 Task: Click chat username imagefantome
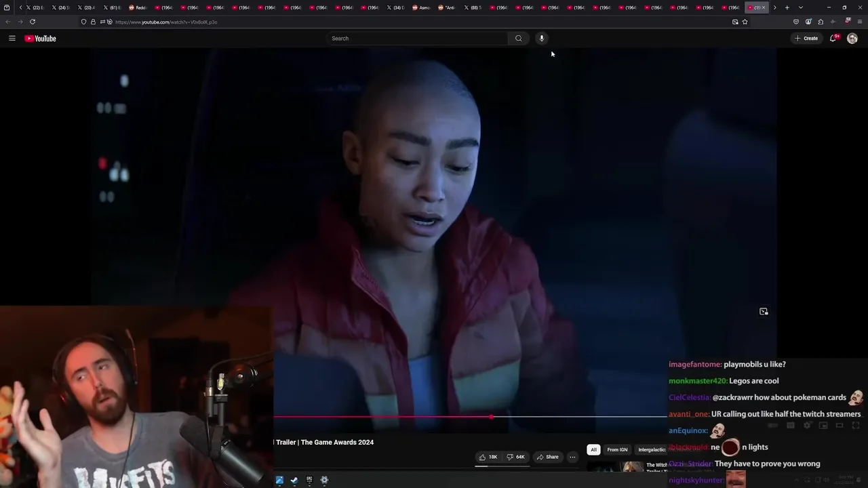point(695,364)
